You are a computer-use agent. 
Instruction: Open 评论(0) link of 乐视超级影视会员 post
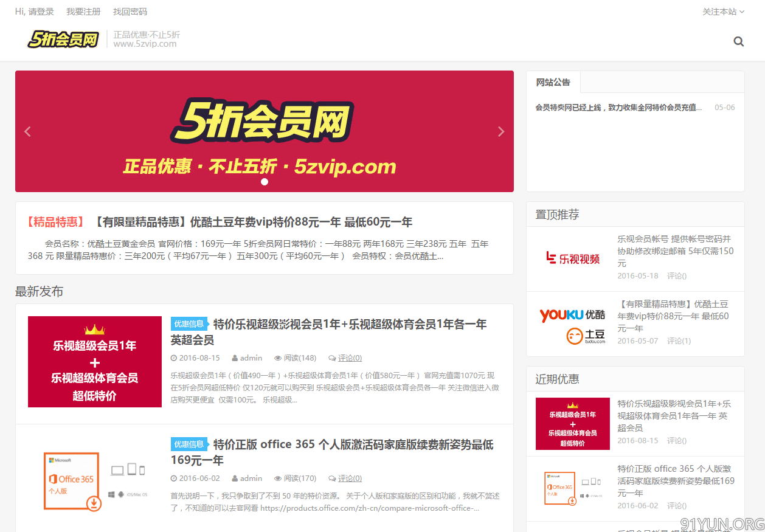tap(350, 358)
